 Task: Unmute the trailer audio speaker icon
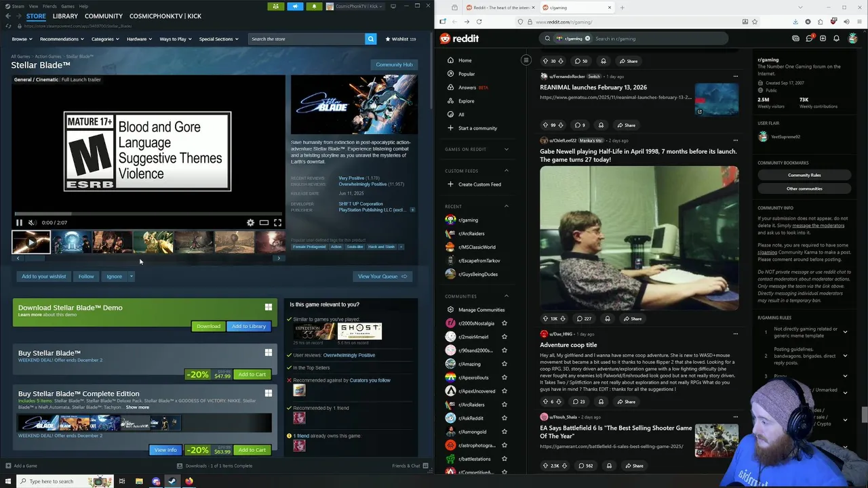click(x=32, y=222)
